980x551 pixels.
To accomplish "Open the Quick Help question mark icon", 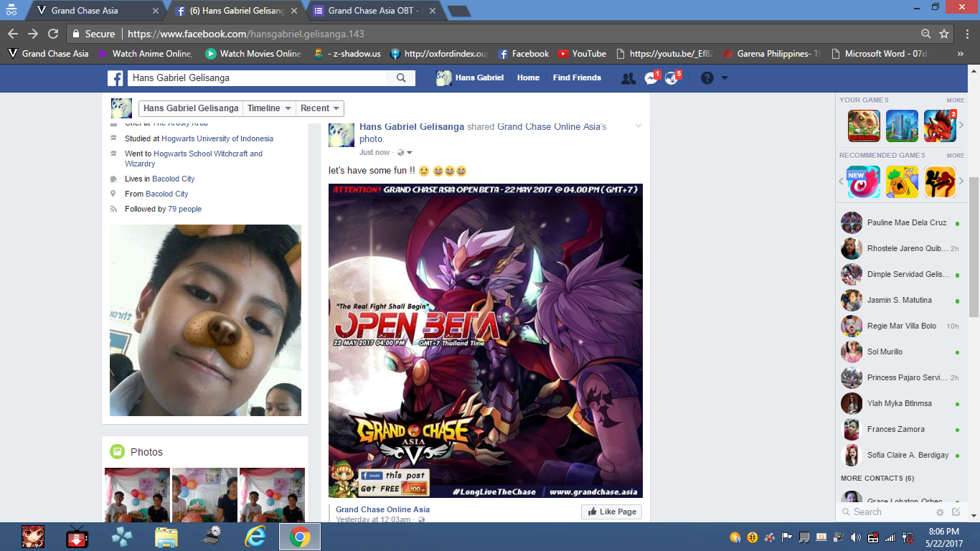I will coord(707,78).
